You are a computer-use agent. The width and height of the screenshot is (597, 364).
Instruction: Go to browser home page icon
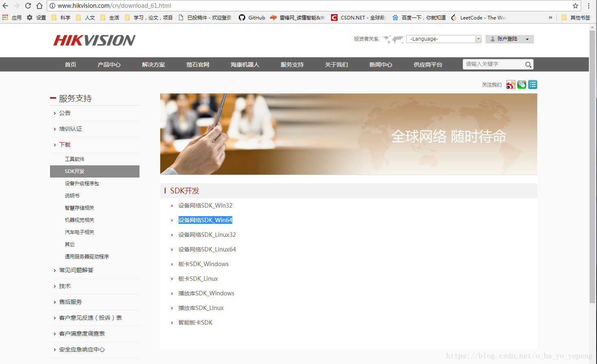(39, 6)
